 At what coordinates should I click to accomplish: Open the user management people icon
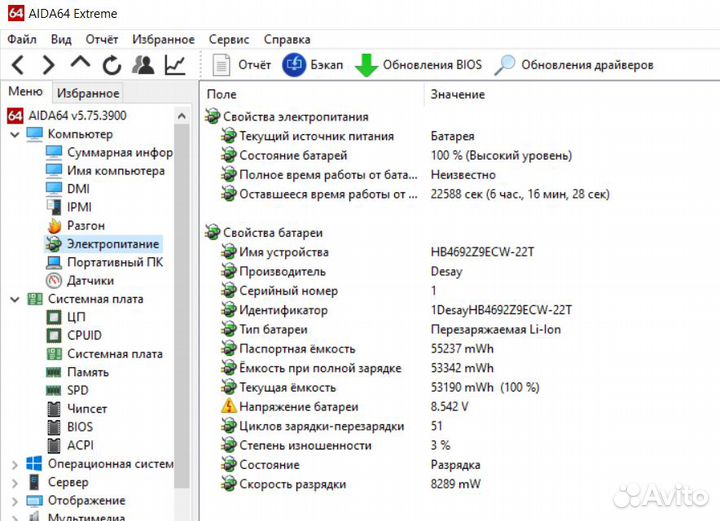point(143,65)
